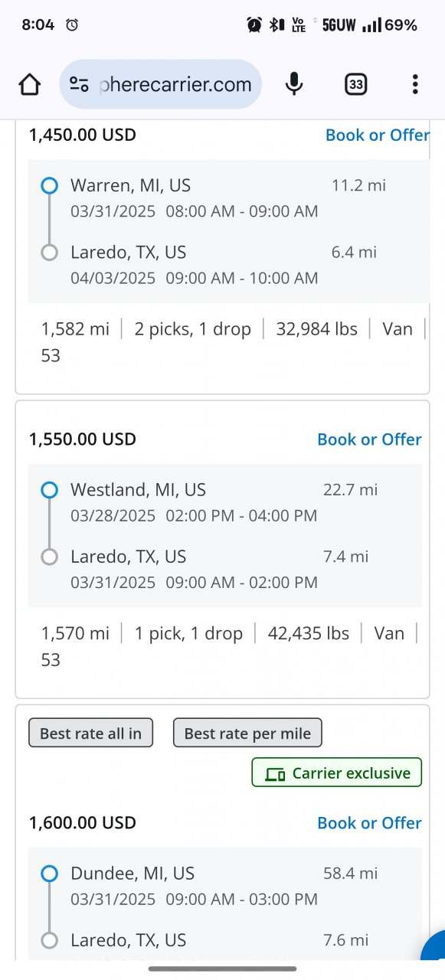This screenshot has height=980, width=445.
Task: Tap Book or Offer for 1,600.00 USD load
Action: point(369,823)
